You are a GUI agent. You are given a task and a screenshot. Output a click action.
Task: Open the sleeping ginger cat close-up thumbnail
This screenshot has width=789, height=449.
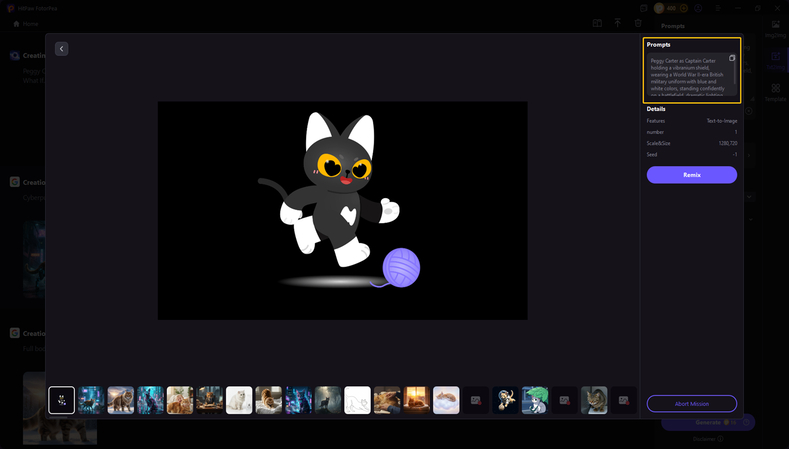tap(387, 400)
